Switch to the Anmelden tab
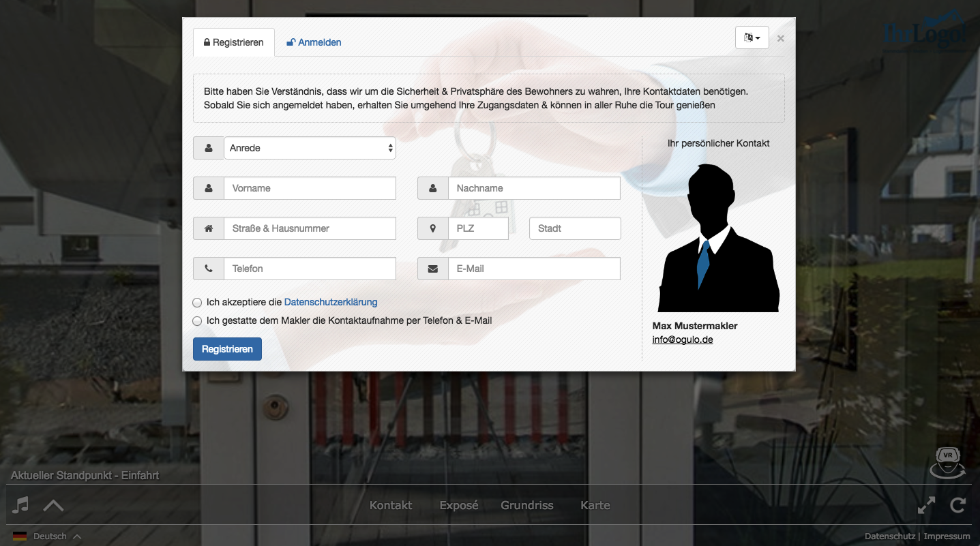This screenshot has height=546, width=980. pos(314,42)
